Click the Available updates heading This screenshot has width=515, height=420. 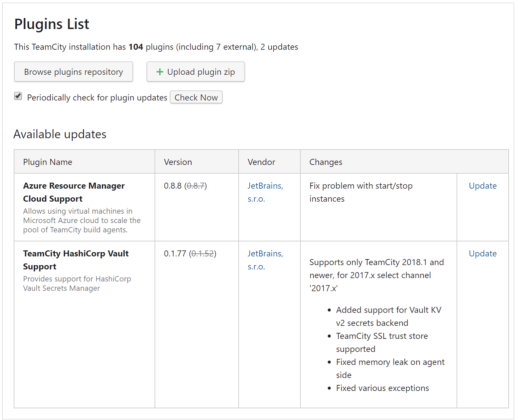pyautogui.click(x=60, y=134)
